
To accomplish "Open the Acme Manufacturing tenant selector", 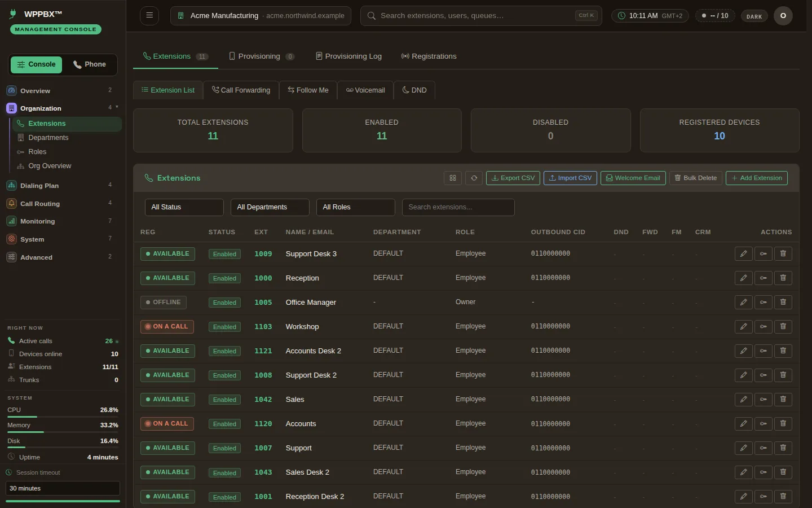I will tap(261, 16).
